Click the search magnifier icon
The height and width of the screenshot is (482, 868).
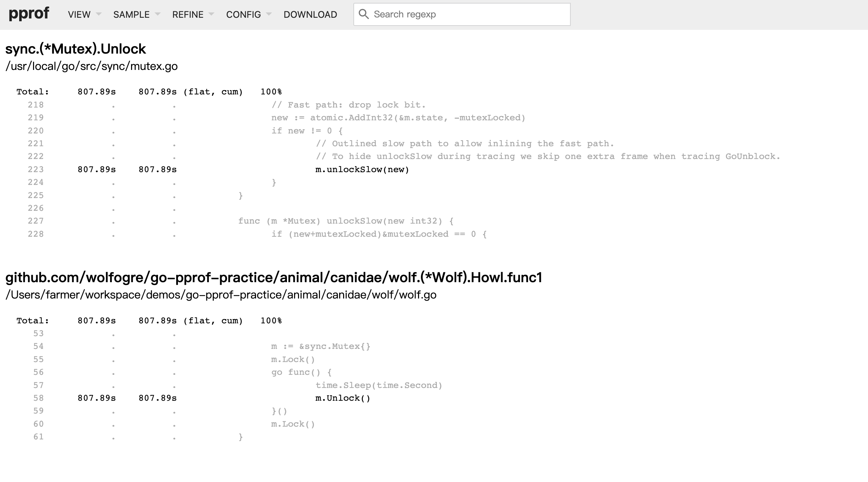[x=363, y=14]
